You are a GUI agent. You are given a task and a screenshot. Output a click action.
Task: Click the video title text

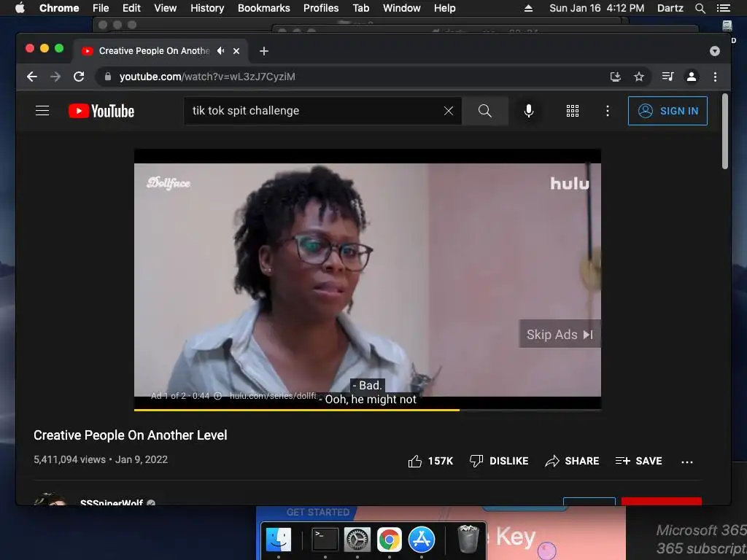[x=130, y=435]
